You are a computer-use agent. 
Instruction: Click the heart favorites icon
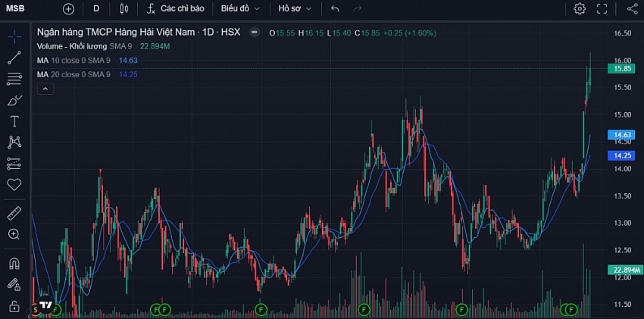[14, 185]
